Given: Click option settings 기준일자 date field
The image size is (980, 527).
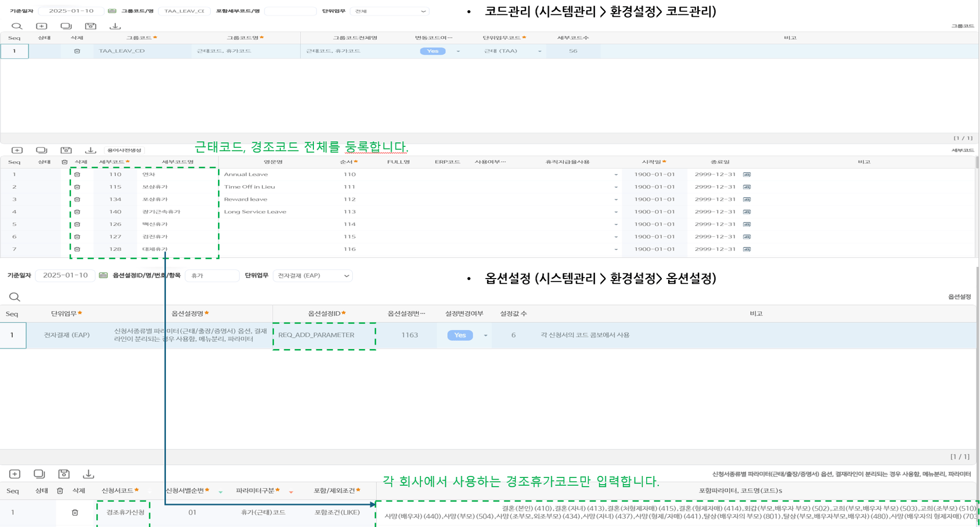Looking at the screenshot, I should [65, 275].
